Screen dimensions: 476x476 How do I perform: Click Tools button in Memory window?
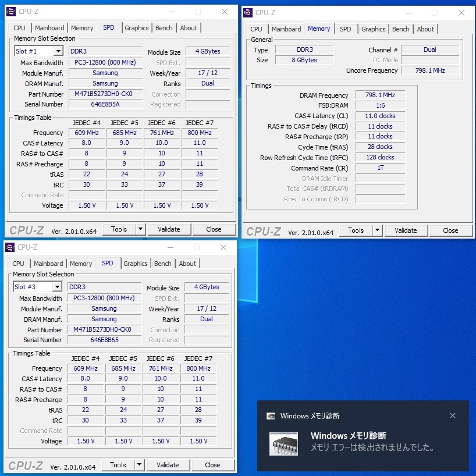coord(356,230)
